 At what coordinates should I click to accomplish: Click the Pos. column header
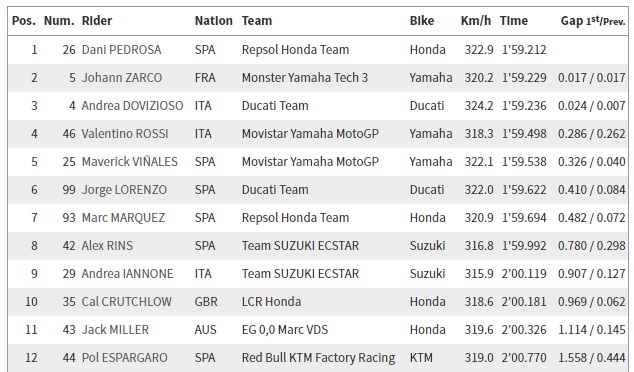(x=23, y=21)
